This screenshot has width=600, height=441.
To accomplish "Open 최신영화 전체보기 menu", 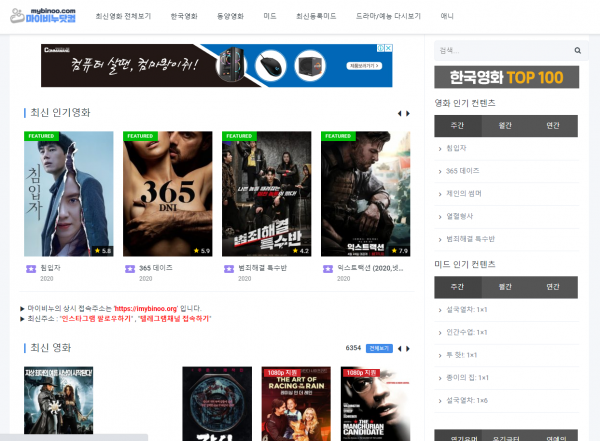I will (123, 16).
